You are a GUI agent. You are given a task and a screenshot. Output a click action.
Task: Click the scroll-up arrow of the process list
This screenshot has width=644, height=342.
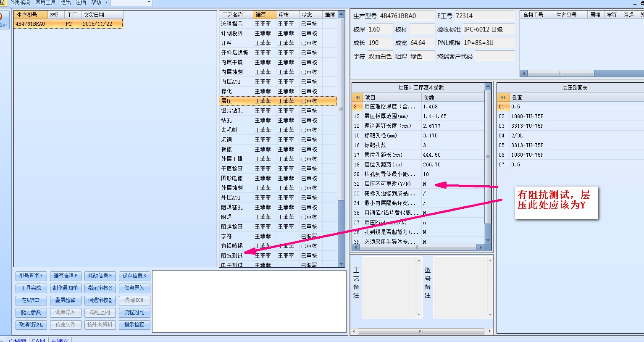click(341, 14)
